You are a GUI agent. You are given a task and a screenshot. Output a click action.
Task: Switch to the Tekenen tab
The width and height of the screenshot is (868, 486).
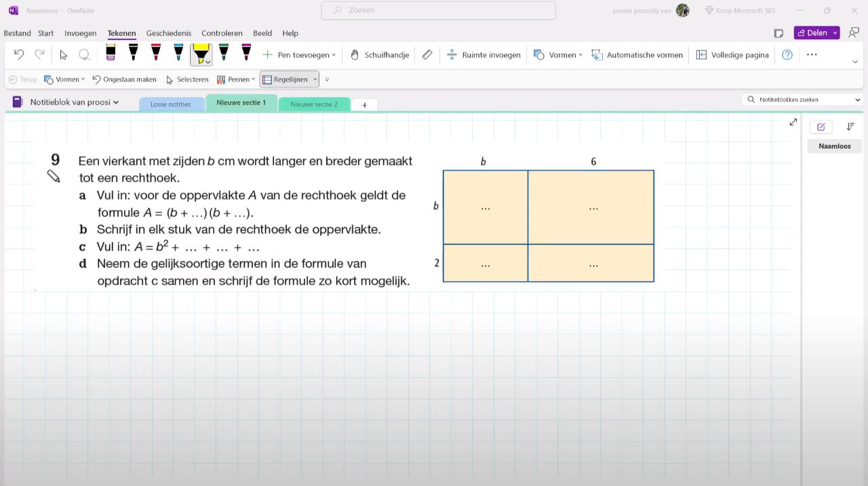click(121, 33)
